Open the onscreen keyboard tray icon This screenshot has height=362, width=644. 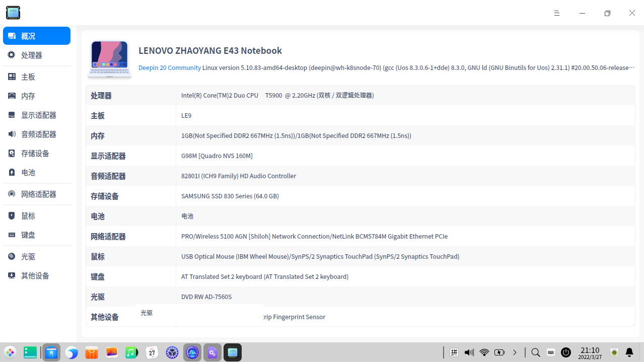pyautogui.click(x=551, y=352)
